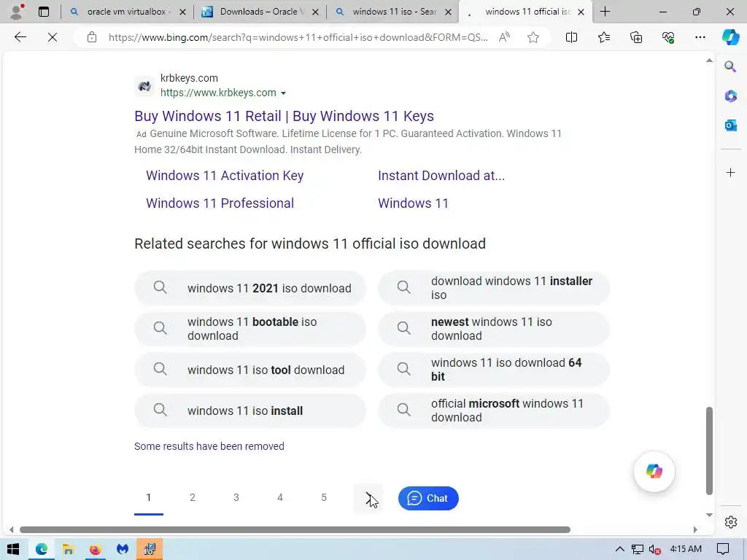
Task: Go to results page 3
Action: (x=236, y=497)
